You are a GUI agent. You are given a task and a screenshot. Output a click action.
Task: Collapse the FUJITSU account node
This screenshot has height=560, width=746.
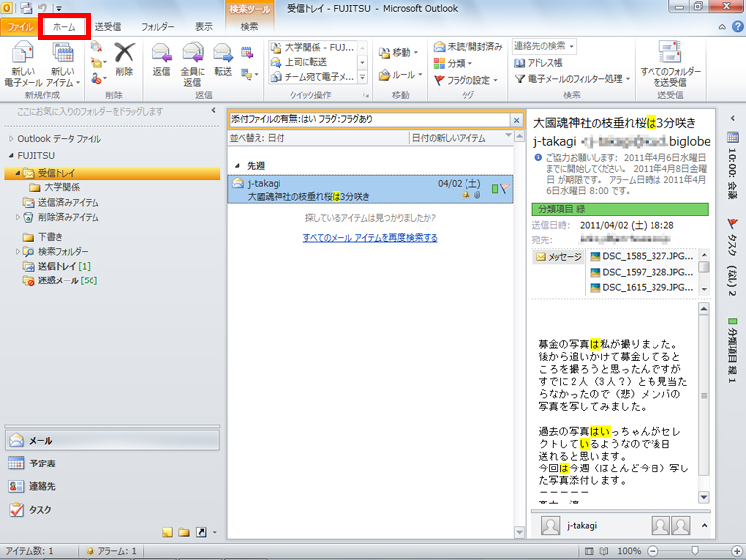[x=11, y=155]
